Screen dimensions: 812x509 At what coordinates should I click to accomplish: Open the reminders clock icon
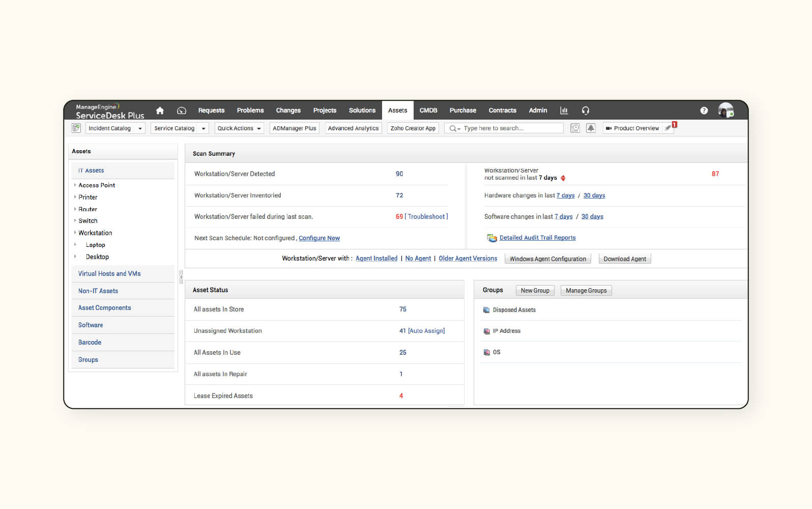[x=575, y=128]
